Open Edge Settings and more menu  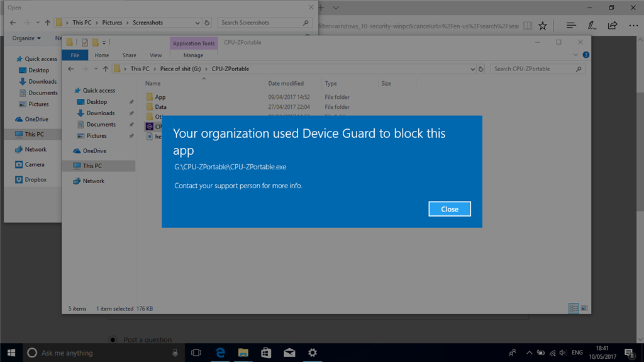coord(633,26)
